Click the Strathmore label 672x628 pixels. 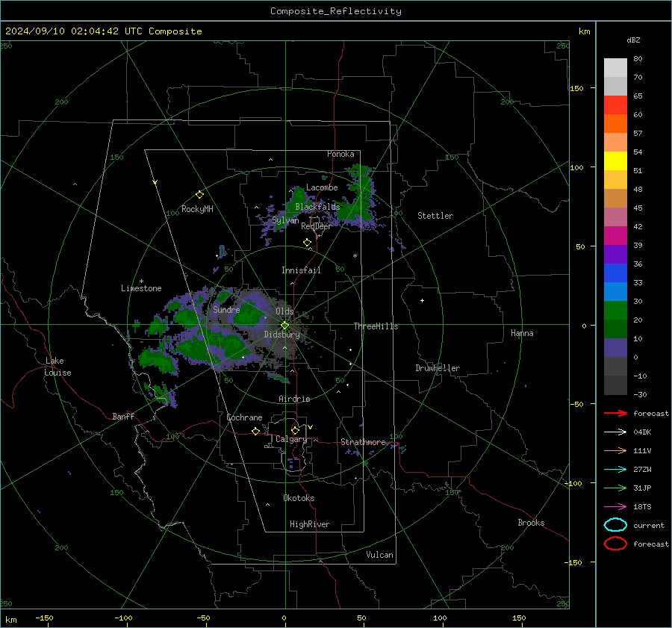(363, 442)
